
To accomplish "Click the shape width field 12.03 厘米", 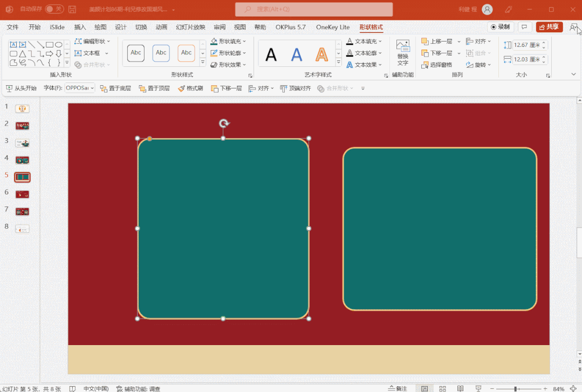I will click(x=526, y=59).
